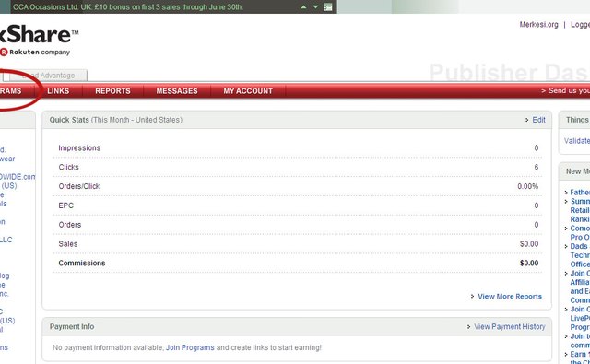Open View Payment History link

coord(510,327)
